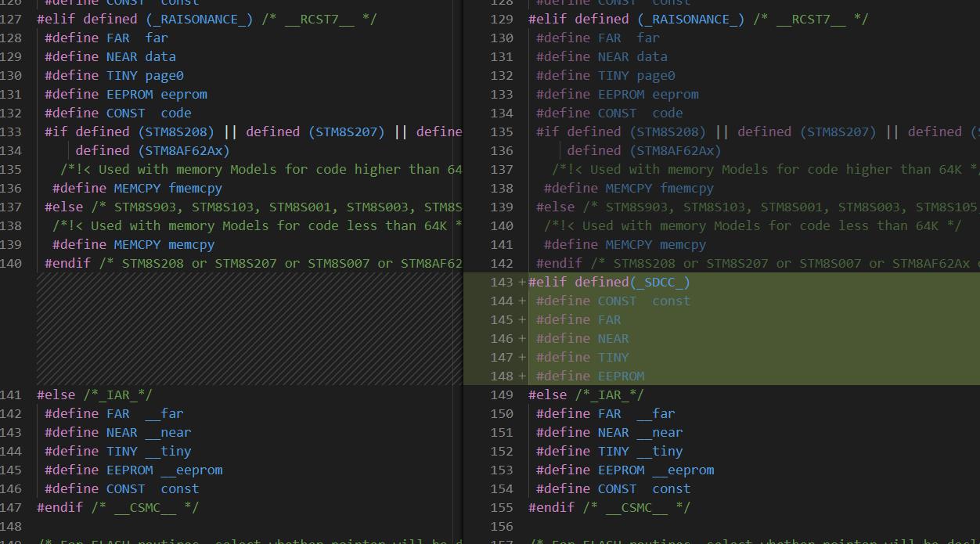Click added line 145 '#define FAR'
980x544 pixels.
[578, 319]
